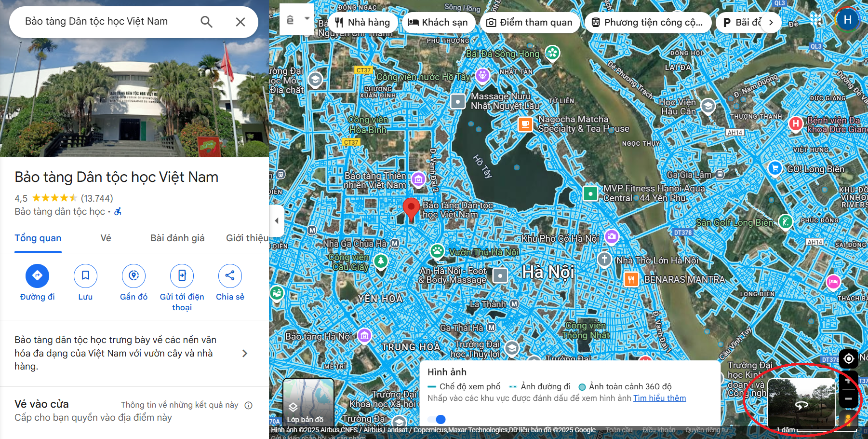Viewport: 868px width, 439px height.
Task: Open the Tìm hiểu thêm link
Action: pos(659,398)
